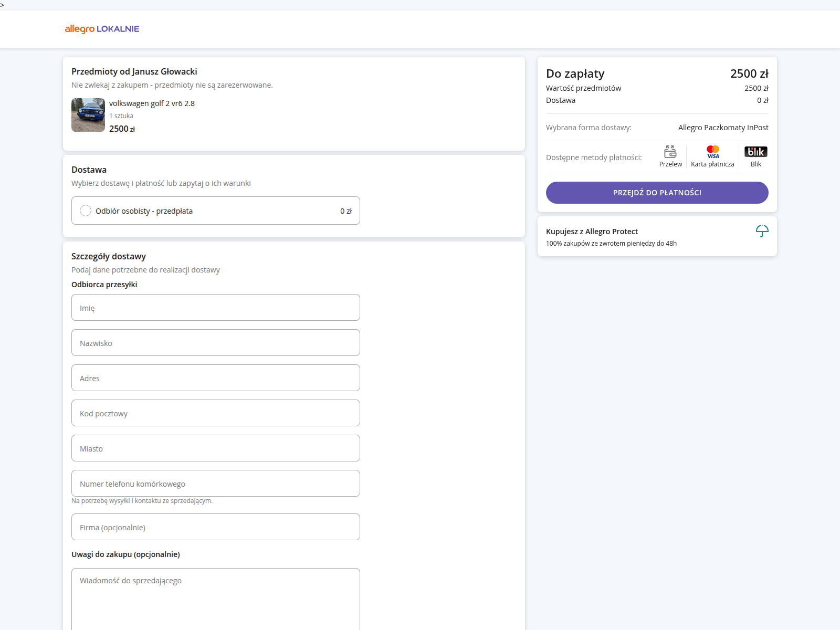Open the volkswagen golf 2 vr6 2.8 listing title

tap(152, 103)
